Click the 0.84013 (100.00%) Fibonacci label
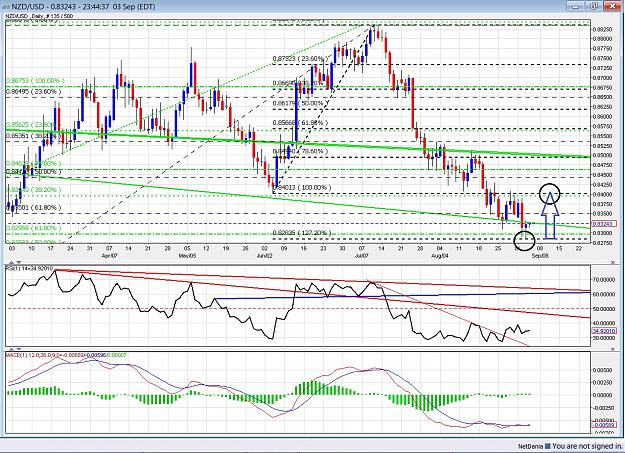This screenshot has width=625, height=453. click(x=301, y=187)
